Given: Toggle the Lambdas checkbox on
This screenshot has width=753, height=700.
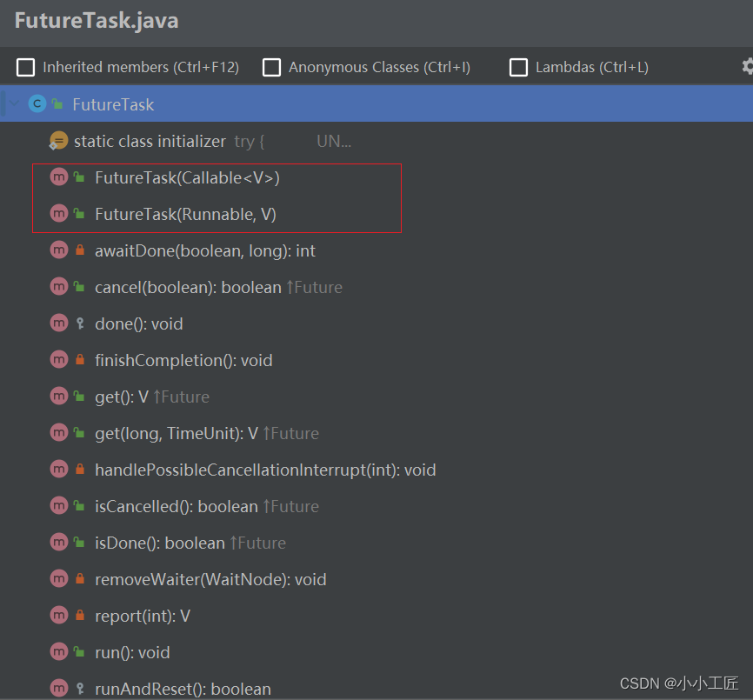Looking at the screenshot, I should coord(518,66).
